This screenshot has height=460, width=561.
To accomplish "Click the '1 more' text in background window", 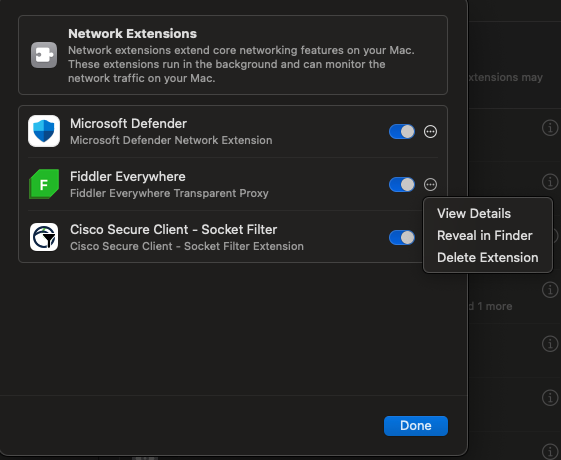I will tap(494, 306).
